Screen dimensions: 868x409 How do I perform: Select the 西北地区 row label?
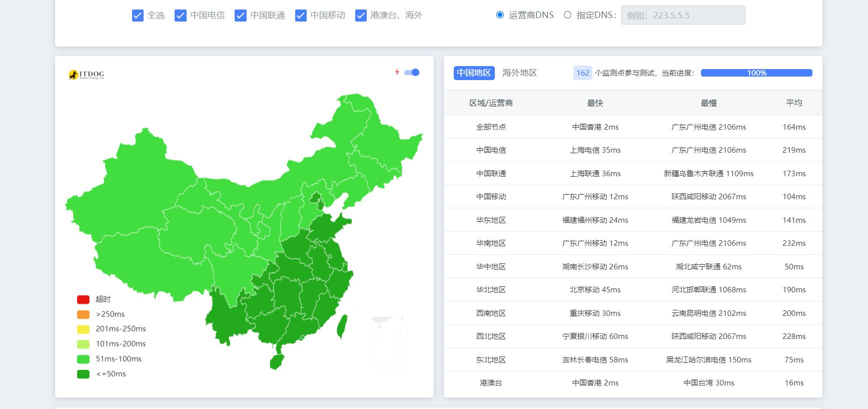tap(491, 336)
